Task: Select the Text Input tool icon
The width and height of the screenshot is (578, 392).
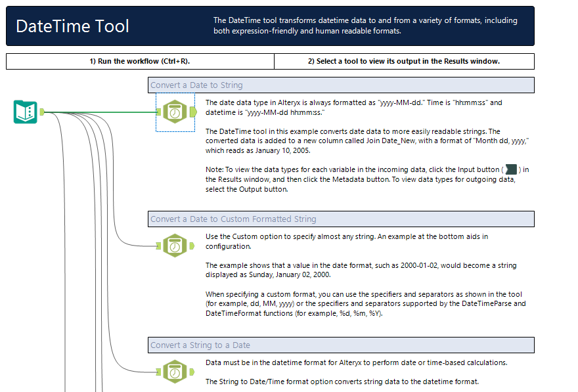Action: (24, 112)
